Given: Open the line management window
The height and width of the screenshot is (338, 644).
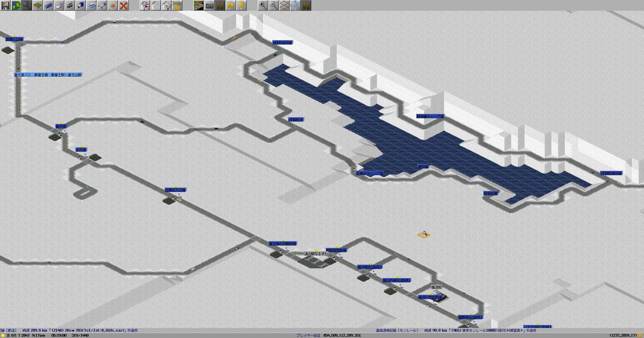Looking at the screenshot, I should point(145,5).
